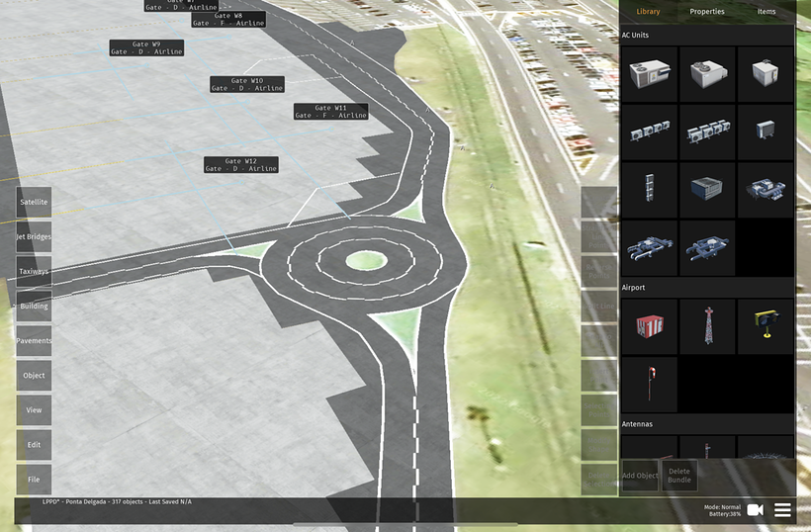Select the ducted rooftop HVAC assembly

pos(766,190)
